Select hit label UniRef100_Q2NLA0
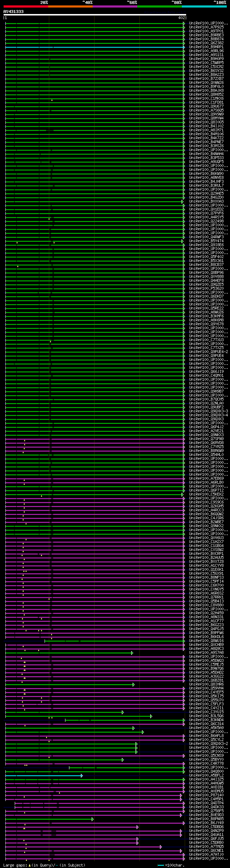 pos(206,403)
